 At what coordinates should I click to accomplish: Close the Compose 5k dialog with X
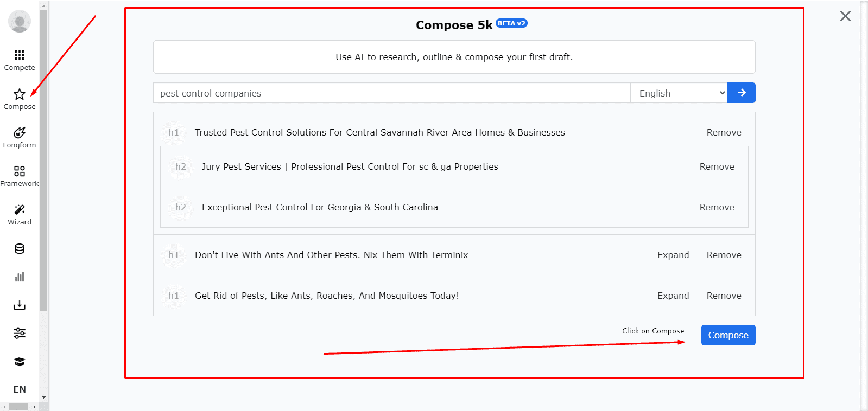[845, 16]
